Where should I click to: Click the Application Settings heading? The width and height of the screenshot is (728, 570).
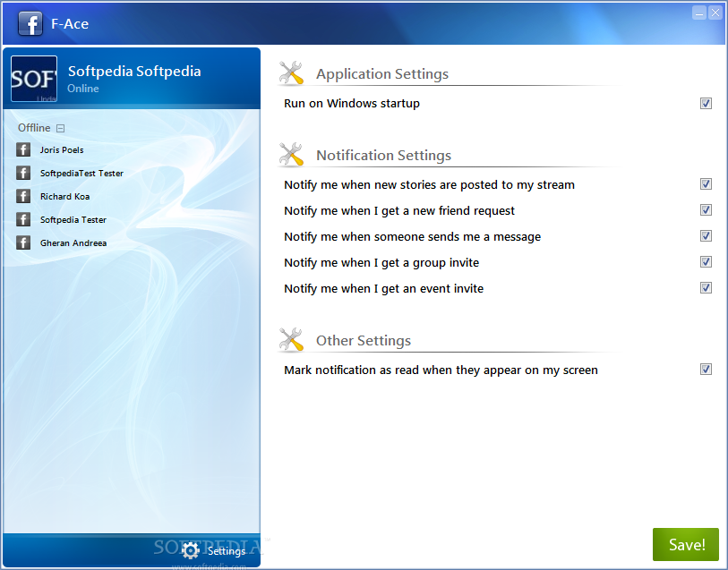382,73
